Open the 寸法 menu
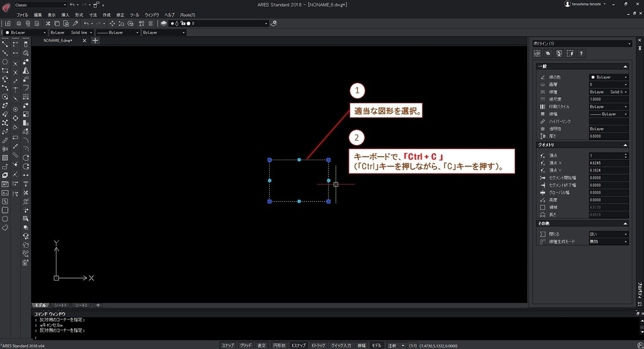The height and width of the screenshot is (349, 644). tap(93, 14)
